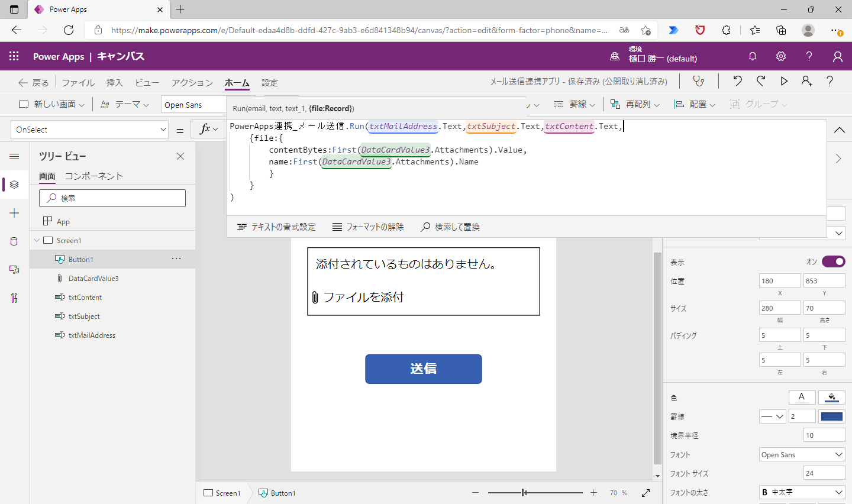This screenshot has height=504, width=852.
Task: Click テキストの書式設定 button
Action: coord(276,227)
